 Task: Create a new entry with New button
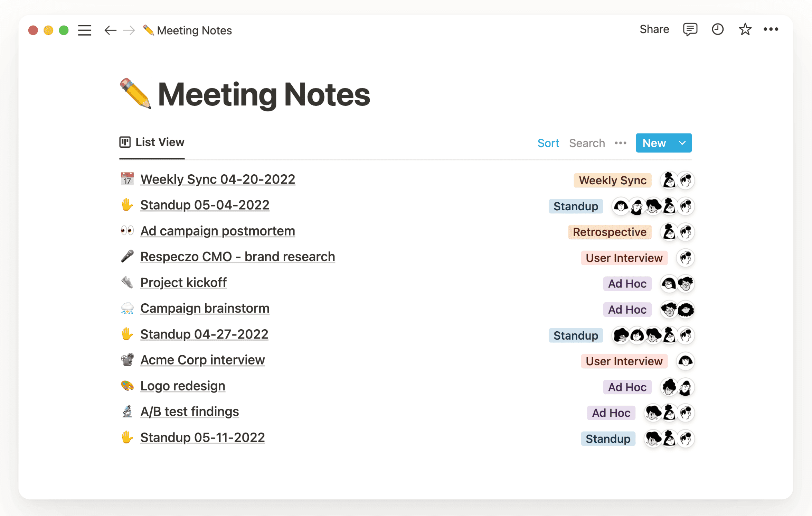pyautogui.click(x=654, y=143)
